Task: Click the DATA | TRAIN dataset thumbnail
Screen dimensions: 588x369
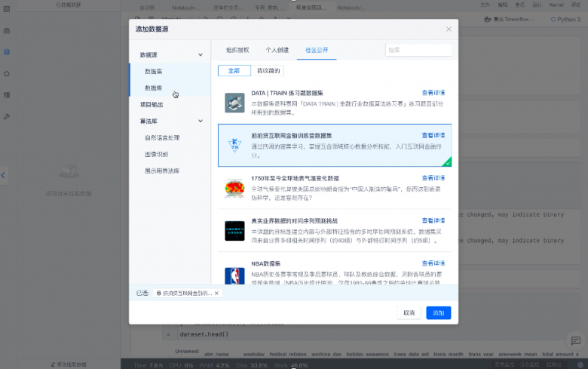Action: (234, 103)
